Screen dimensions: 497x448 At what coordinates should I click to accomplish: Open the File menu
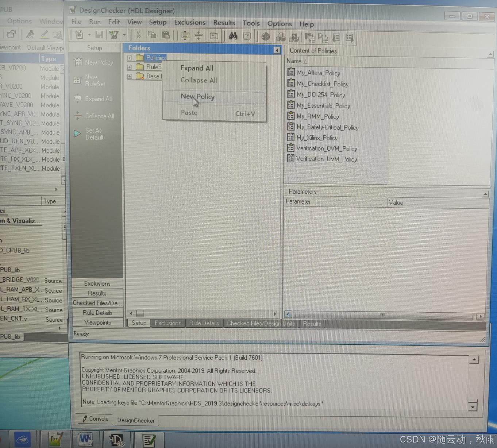click(x=76, y=22)
